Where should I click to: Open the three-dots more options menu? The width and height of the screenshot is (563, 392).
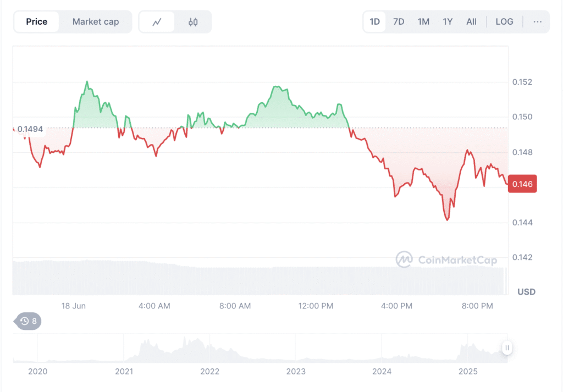click(x=537, y=22)
